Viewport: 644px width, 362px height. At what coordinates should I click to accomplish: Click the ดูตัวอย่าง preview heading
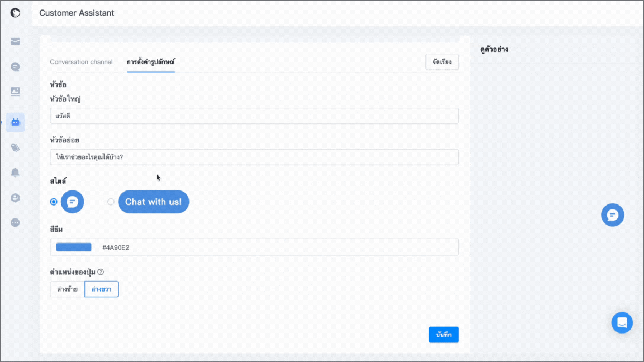tap(494, 50)
